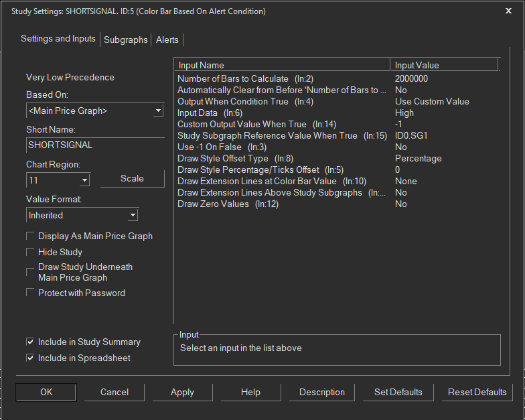The height and width of the screenshot is (420, 525).
Task: Uncheck Include in Spreadsheet
Action: point(31,358)
